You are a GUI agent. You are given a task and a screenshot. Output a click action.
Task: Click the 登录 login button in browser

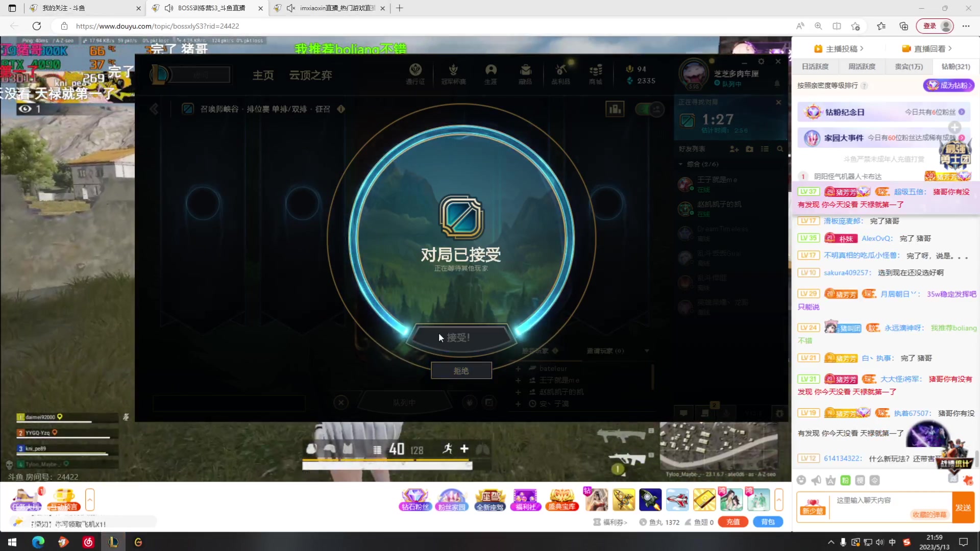(x=935, y=26)
